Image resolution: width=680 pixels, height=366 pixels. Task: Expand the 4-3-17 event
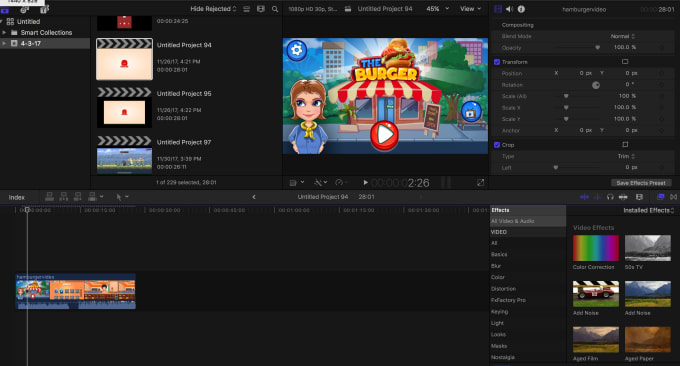(x=4, y=43)
